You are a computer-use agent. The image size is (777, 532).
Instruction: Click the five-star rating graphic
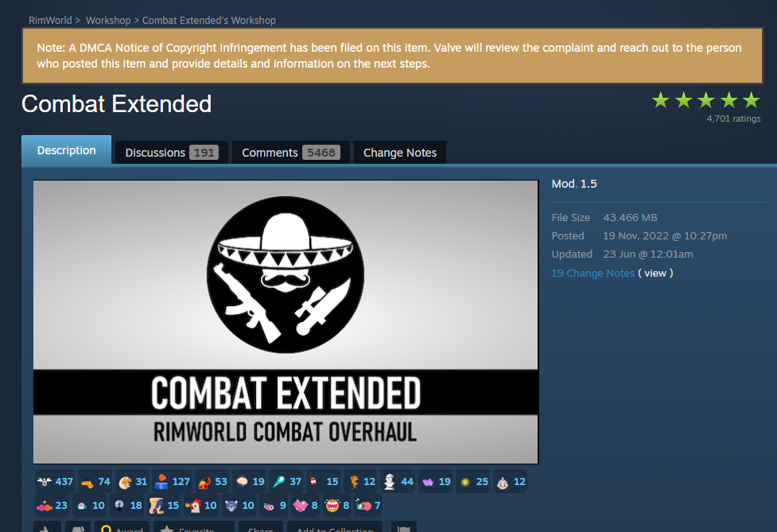click(705, 100)
